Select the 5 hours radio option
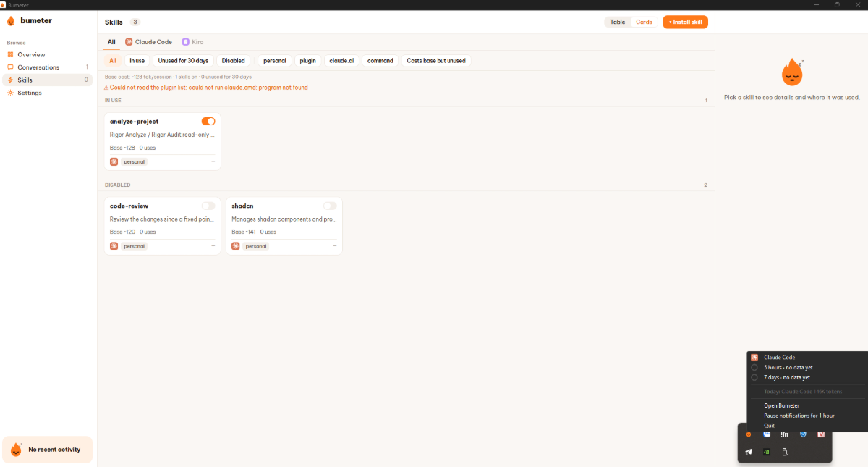This screenshot has width=868, height=467. pos(754,367)
